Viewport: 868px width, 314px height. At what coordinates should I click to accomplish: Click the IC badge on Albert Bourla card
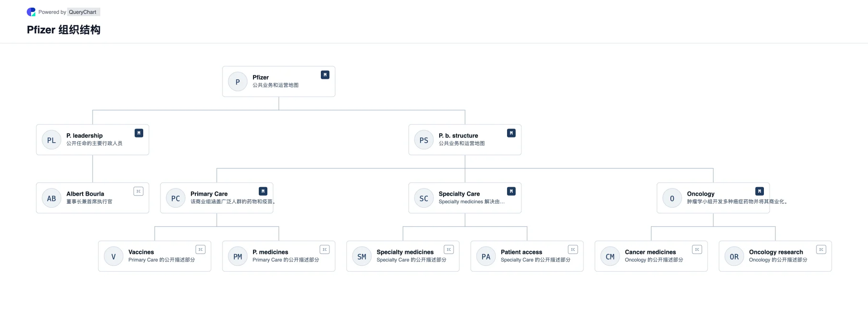(138, 191)
